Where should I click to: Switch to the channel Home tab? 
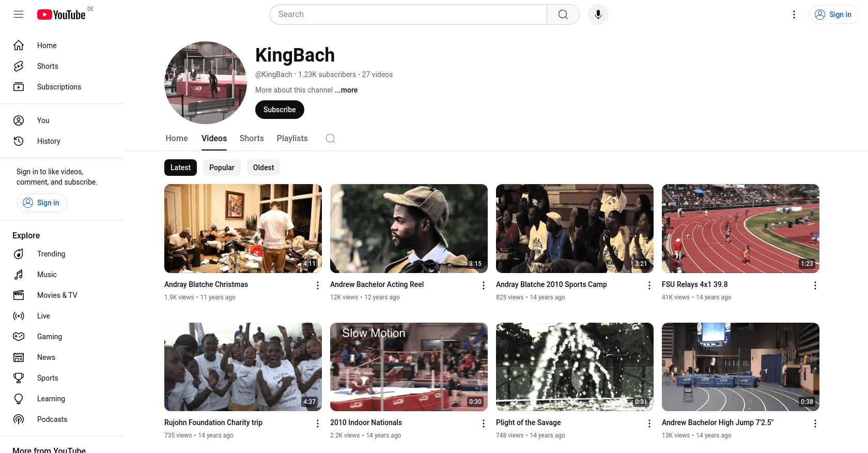click(177, 139)
